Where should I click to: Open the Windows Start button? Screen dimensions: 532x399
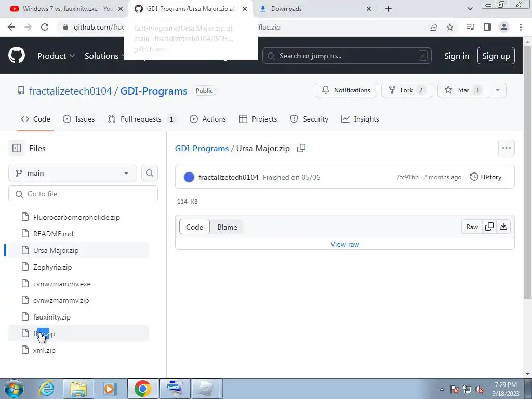click(x=14, y=389)
